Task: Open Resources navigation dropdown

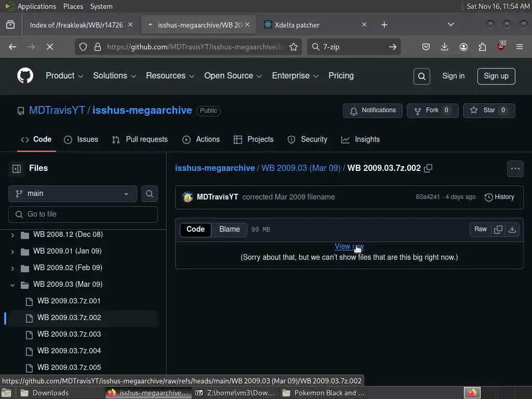Action: coord(170,76)
